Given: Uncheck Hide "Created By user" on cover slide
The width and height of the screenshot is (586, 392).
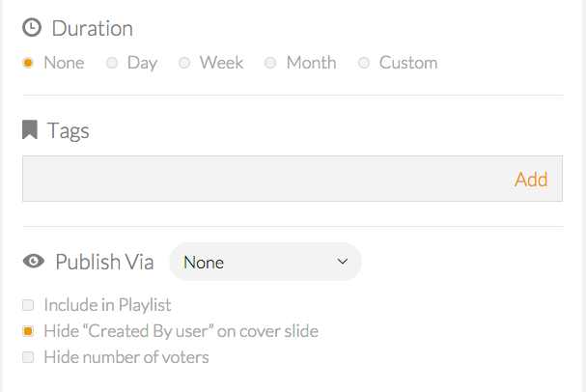Looking at the screenshot, I should (28, 331).
